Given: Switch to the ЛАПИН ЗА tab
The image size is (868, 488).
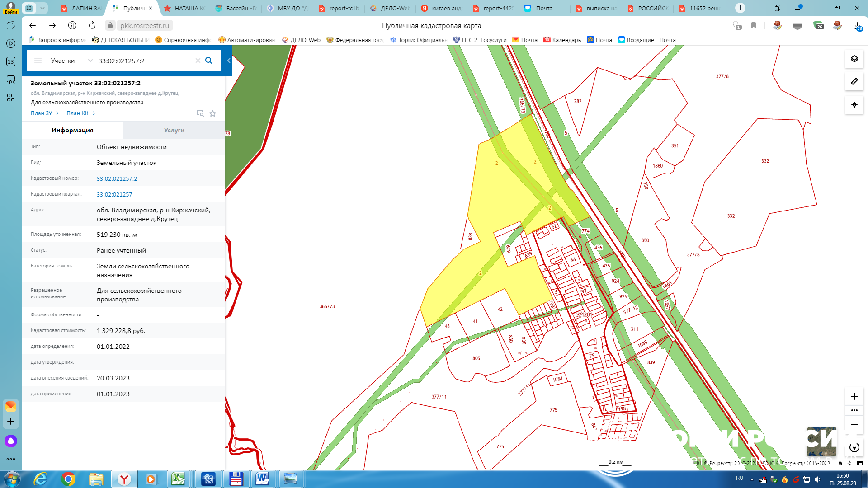Looking at the screenshot, I should (x=81, y=8).
